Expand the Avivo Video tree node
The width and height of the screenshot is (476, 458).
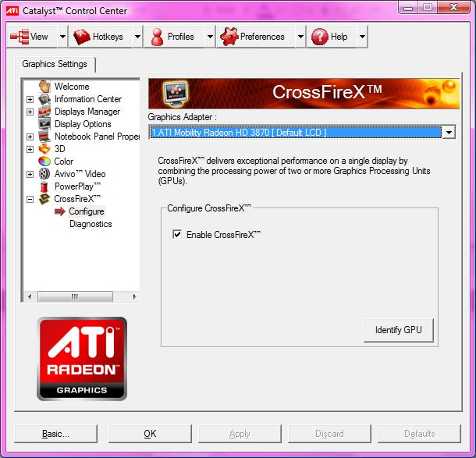click(30, 174)
